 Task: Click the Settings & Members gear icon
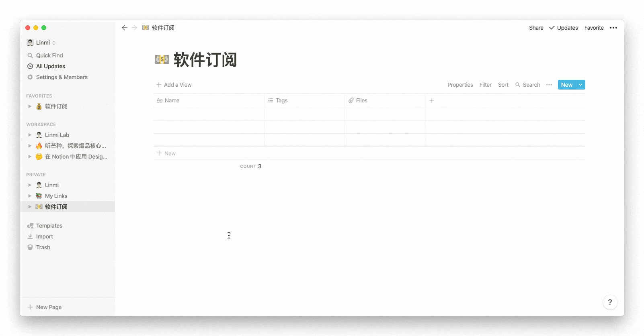(x=30, y=77)
